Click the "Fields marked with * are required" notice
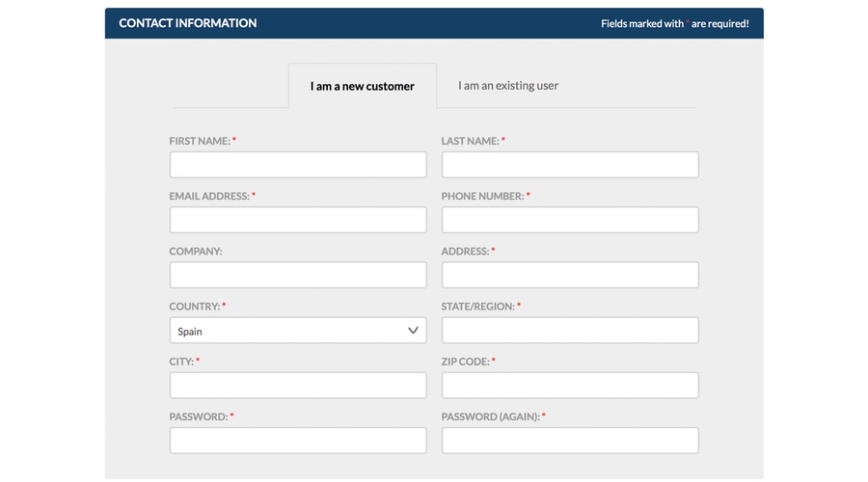The height and width of the screenshot is (482, 868). [x=675, y=24]
